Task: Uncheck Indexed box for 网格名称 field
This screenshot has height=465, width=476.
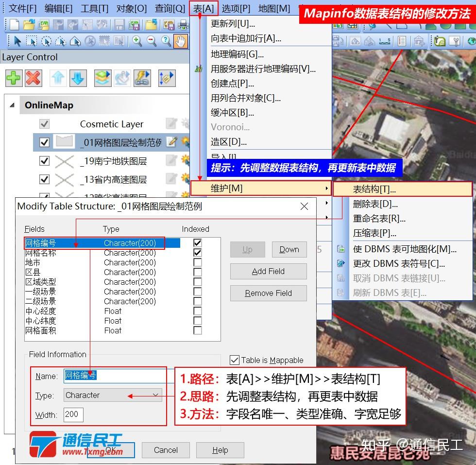Action: pyautogui.click(x=197, y=252)
